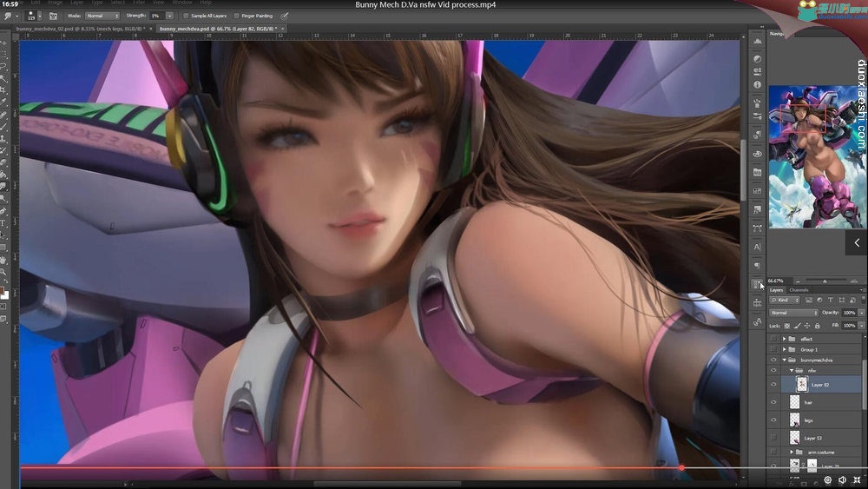Image resolution: width=868 pixels, height=489 pixels.
Task: Enable Sample All Layers checkbox
Action: click(186, 16)
